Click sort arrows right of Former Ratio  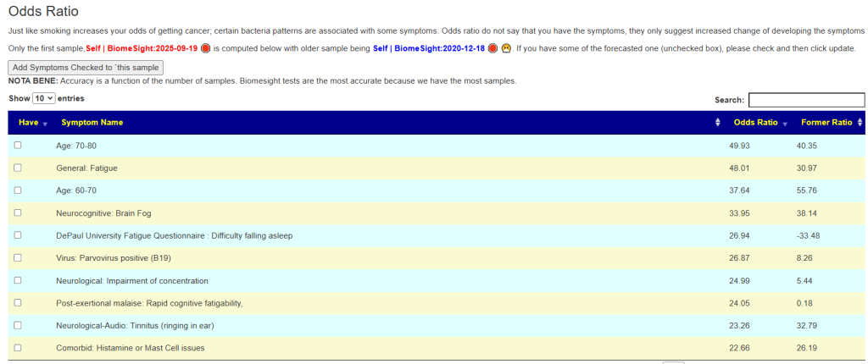click(x=860, y=123)
